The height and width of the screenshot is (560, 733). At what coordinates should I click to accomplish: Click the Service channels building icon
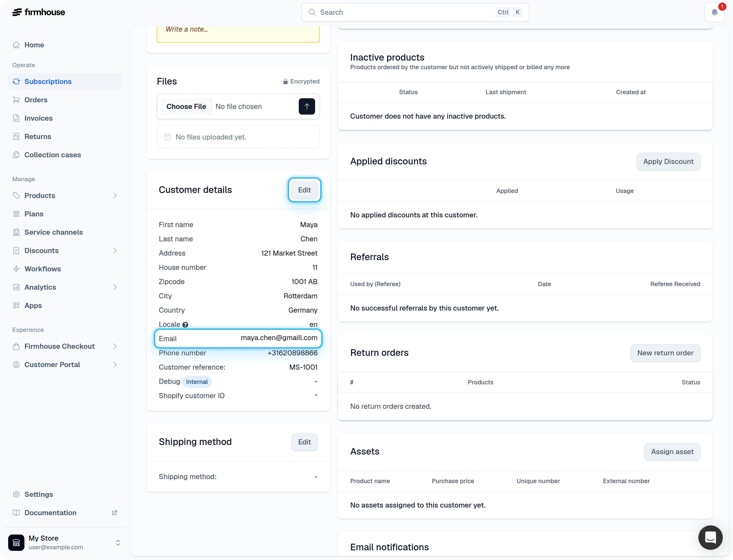(16, 232)
